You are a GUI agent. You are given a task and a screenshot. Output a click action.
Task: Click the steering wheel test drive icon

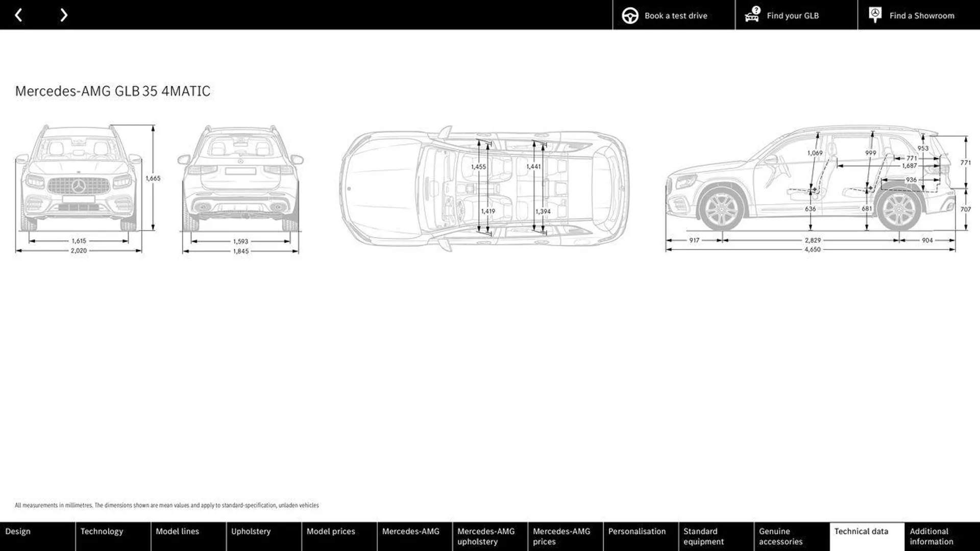tap(630, 16)
